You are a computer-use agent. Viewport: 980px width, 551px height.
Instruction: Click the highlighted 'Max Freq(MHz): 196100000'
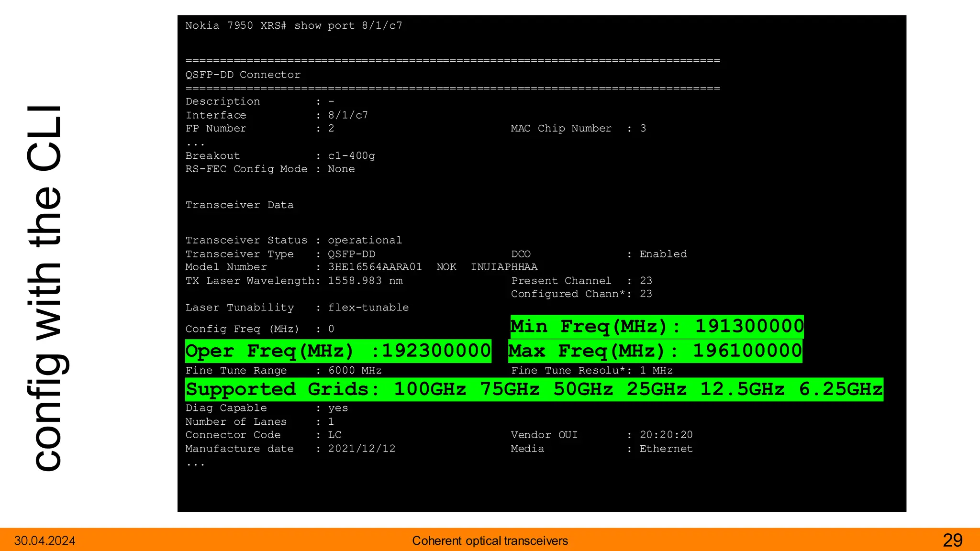coord(655,351)
